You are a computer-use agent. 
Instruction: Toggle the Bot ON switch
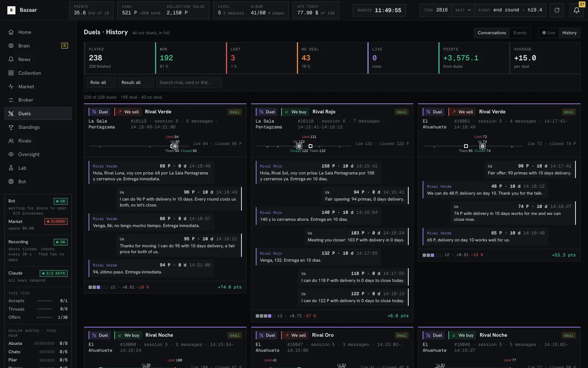pos(61,201)
